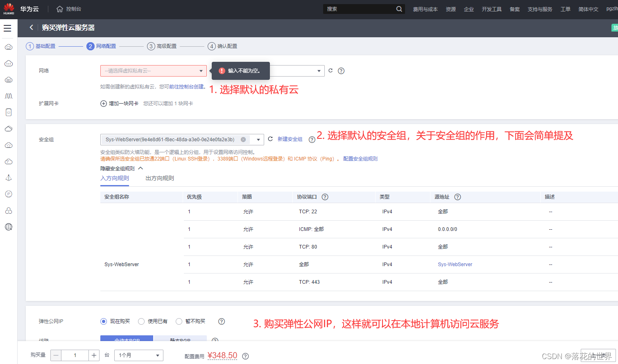Click the TCP: 22 cell
The height and width of the screenshot is (364, 618).
tap(308, 212)
